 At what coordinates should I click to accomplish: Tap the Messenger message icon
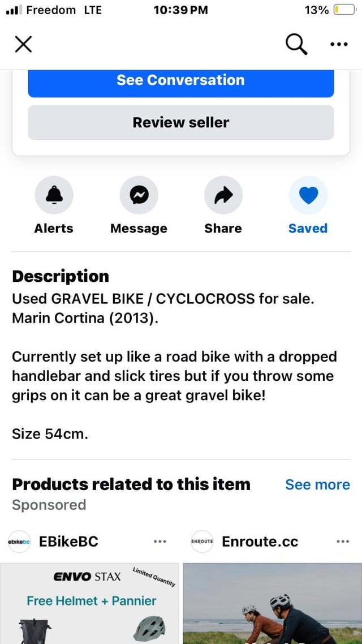pos(139,195)
